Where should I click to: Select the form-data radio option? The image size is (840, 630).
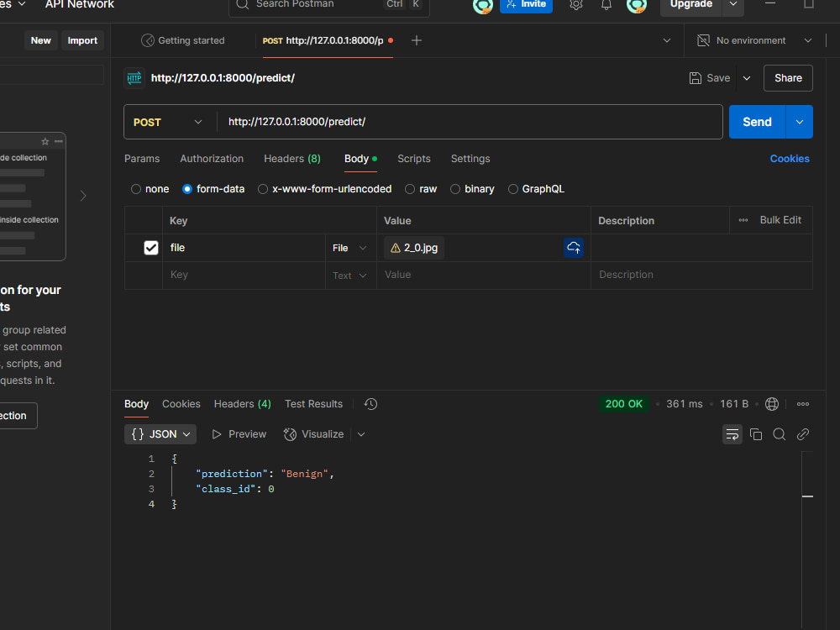tap(187, 189)
